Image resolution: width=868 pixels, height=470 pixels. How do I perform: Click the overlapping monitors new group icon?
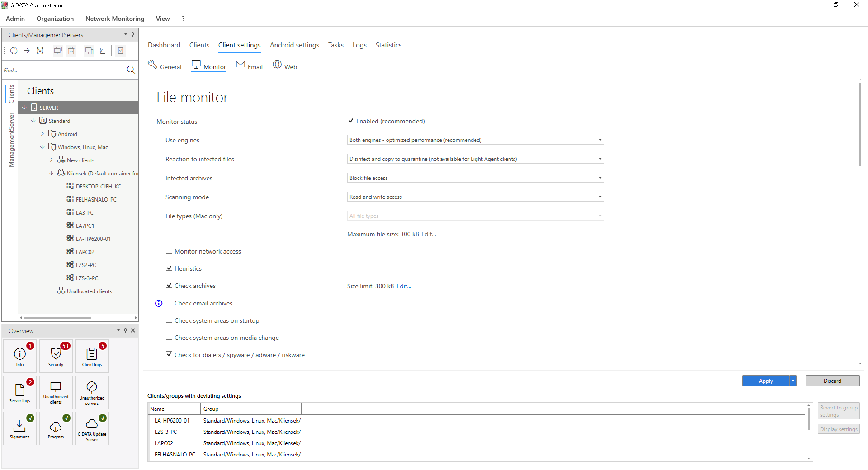58,51
